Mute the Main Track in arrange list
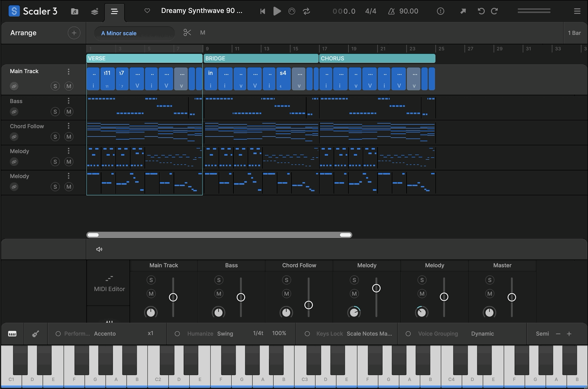The image size is (588, 389). click(69, 86)
